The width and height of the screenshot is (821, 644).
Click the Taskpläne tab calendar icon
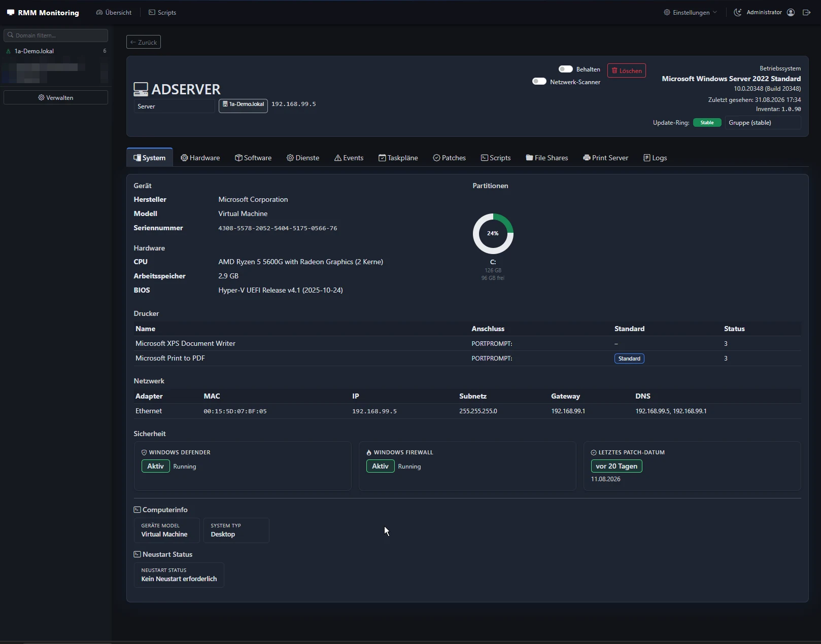[382, 158]
